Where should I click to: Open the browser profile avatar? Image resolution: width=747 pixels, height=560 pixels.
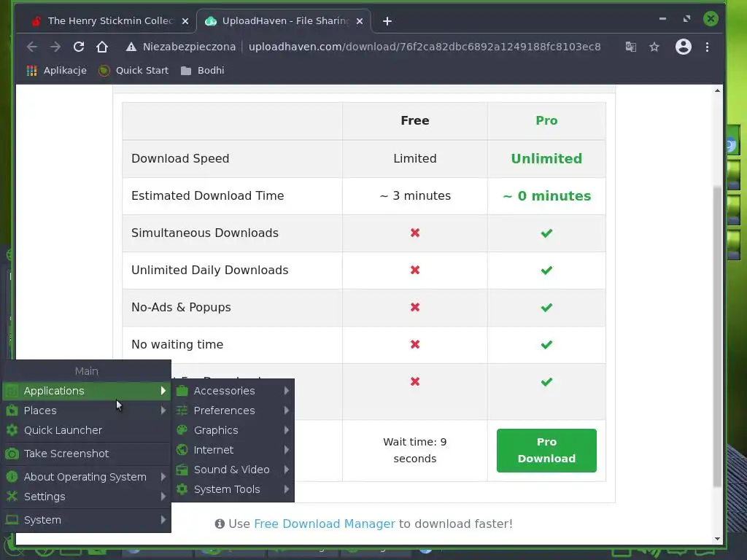683,47
